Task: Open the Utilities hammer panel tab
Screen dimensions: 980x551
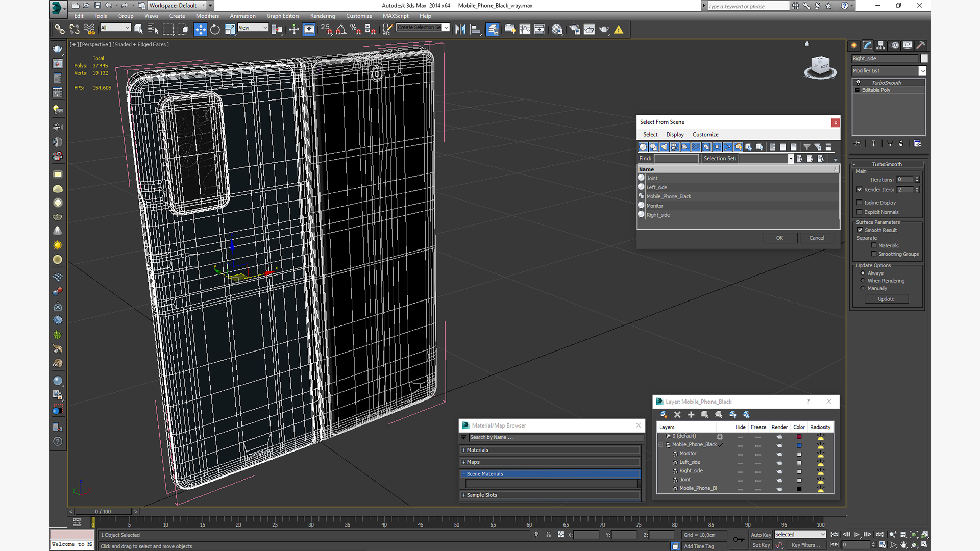Action: [x=921, y=45]
